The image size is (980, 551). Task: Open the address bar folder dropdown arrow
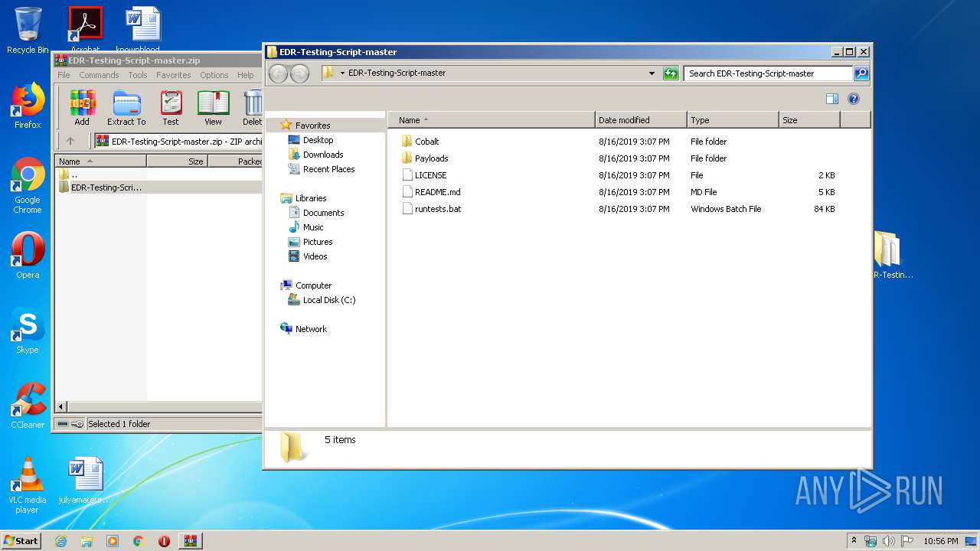tap(342, 73)
